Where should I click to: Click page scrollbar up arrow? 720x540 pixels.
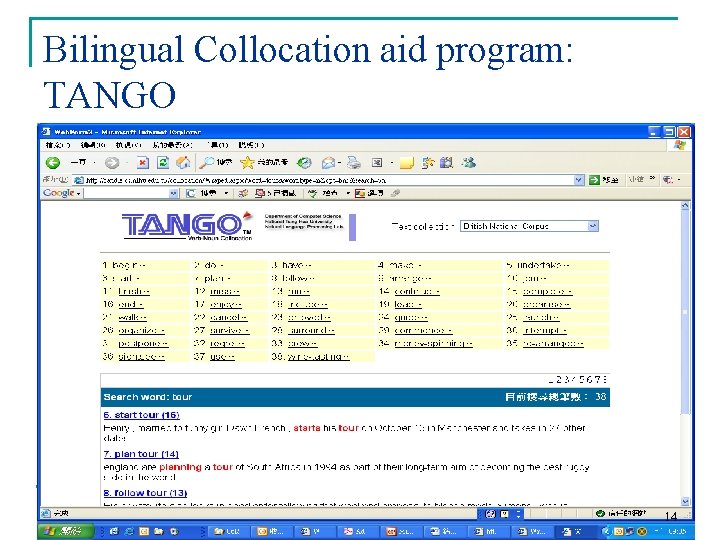coord(685,206)
